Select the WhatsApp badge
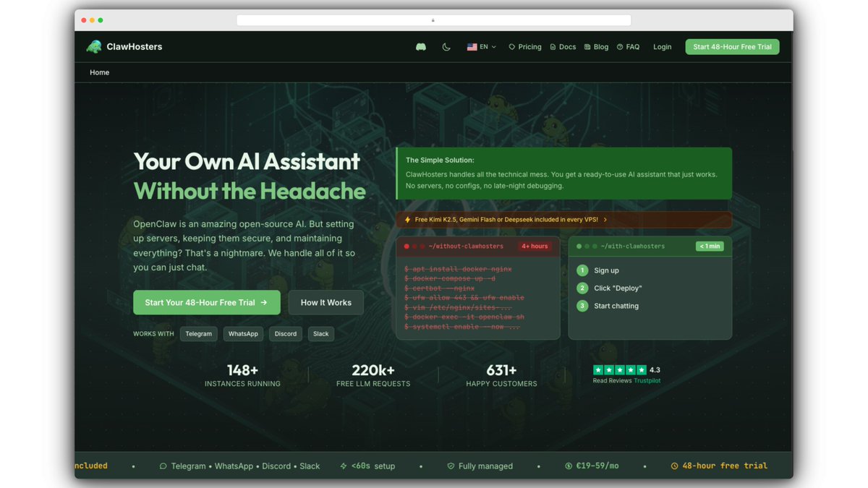The height and width of the screenshot is (488, 868). (x=243, y=334)
